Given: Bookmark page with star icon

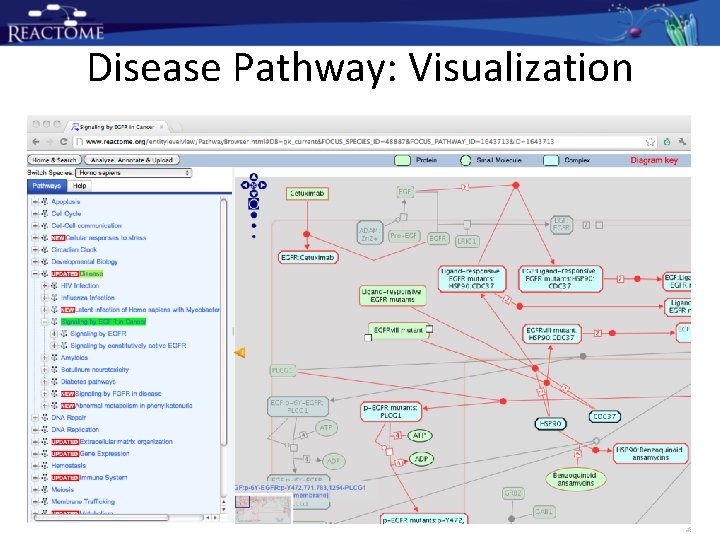Looking at the screenshot, I should click(x=650, y=142).
